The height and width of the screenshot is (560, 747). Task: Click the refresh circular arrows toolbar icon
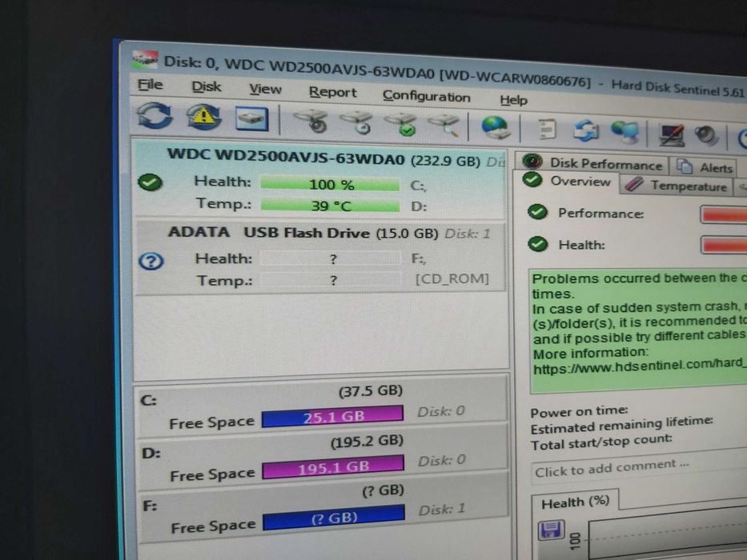coord(155,116)
